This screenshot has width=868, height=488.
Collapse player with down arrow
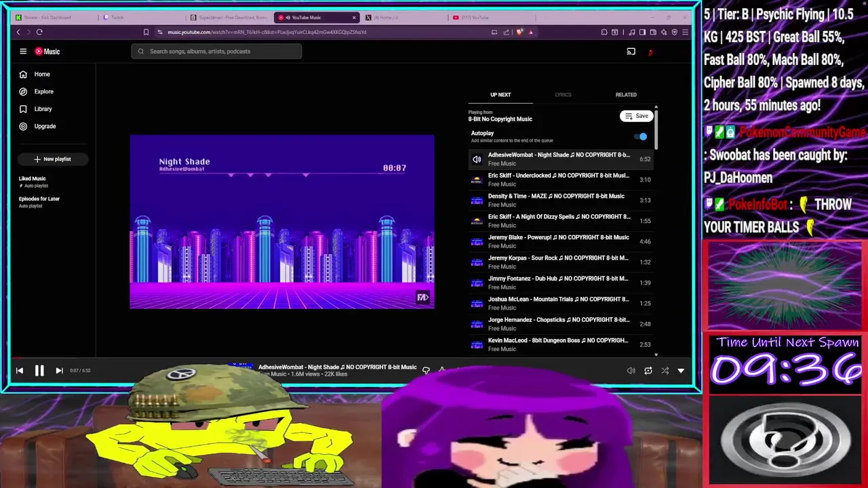tap(681, 371)
